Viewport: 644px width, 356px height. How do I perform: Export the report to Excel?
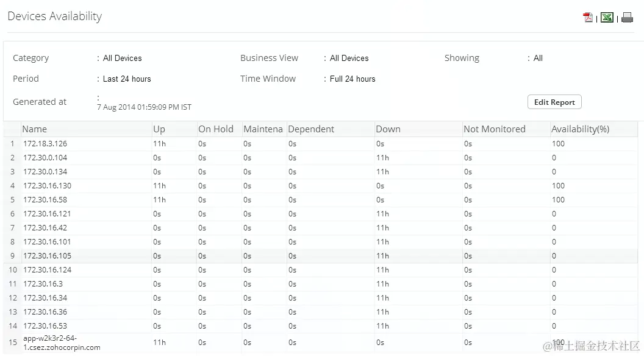pyautogui.click(x=607, y=17)
